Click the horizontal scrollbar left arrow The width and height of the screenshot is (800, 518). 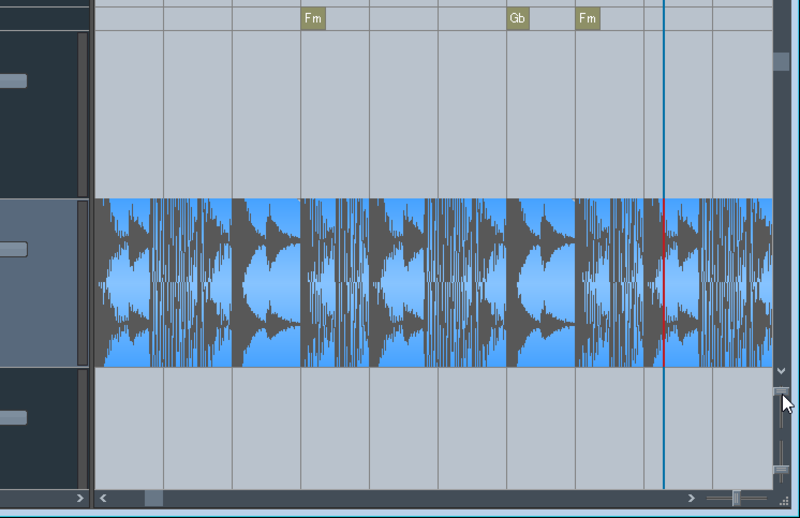tap(103, 498)
